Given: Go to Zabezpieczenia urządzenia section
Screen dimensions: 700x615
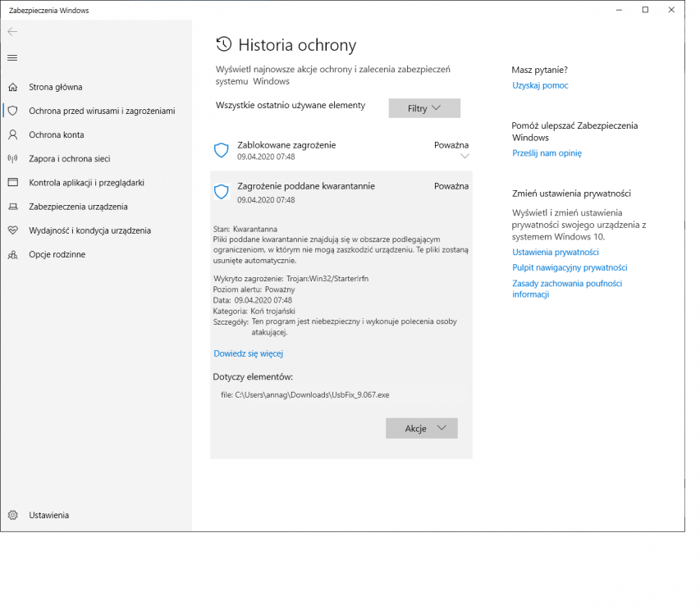Looking at the screenshot, I should coord(78,207).
